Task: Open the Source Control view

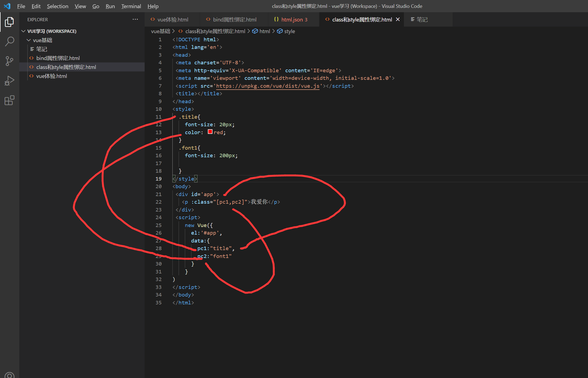Action: (x=9, y=61)
